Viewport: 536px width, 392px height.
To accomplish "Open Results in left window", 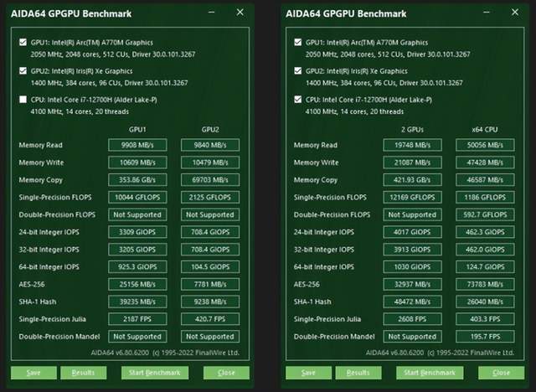I will pos(84,373).
